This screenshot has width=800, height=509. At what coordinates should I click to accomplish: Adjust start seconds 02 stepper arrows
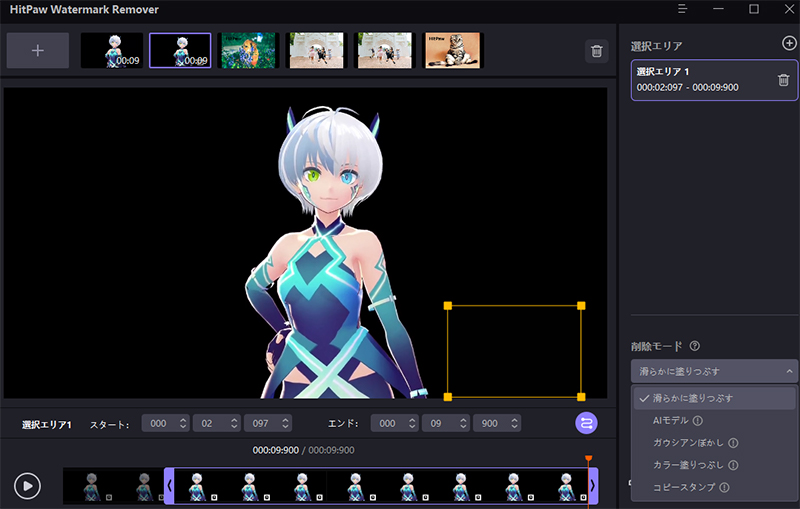point(234,423)
